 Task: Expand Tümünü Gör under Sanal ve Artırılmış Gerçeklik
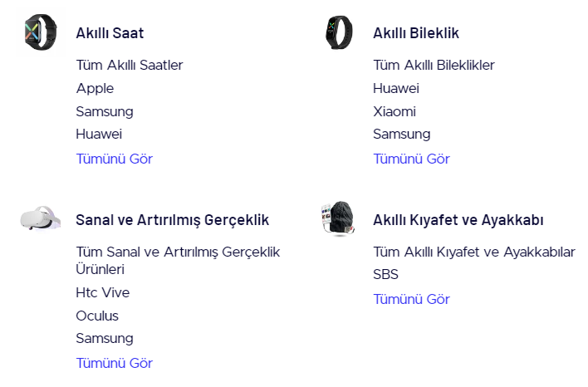pos(114,363)
